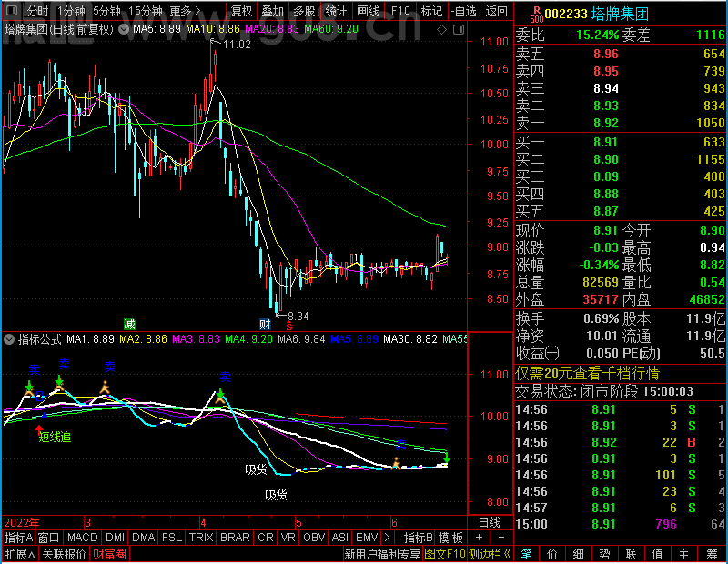Click the layout icon left of 分时
The image size is (728, 564).
pos(12,10)
